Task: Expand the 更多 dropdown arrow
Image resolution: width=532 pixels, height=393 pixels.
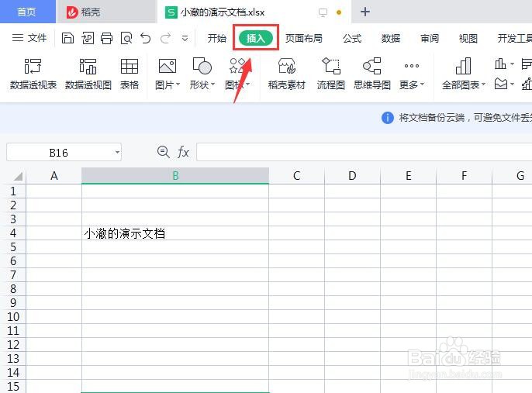Action: tap(422, 84)
